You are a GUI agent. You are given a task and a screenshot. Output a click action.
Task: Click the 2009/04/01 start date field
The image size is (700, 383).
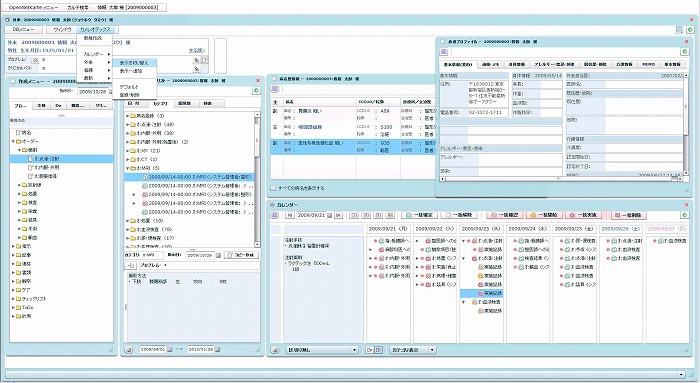pyautogui.click(x=153, y=350)
